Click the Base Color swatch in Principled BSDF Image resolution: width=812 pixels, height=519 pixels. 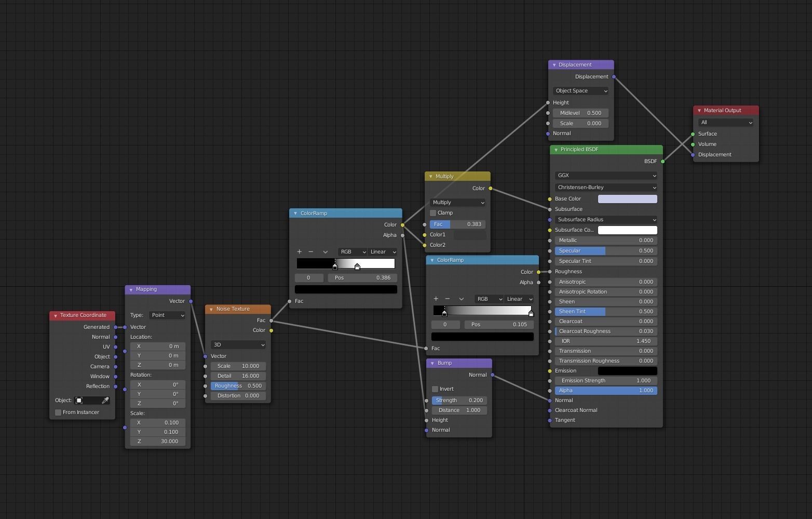[628, 199]
